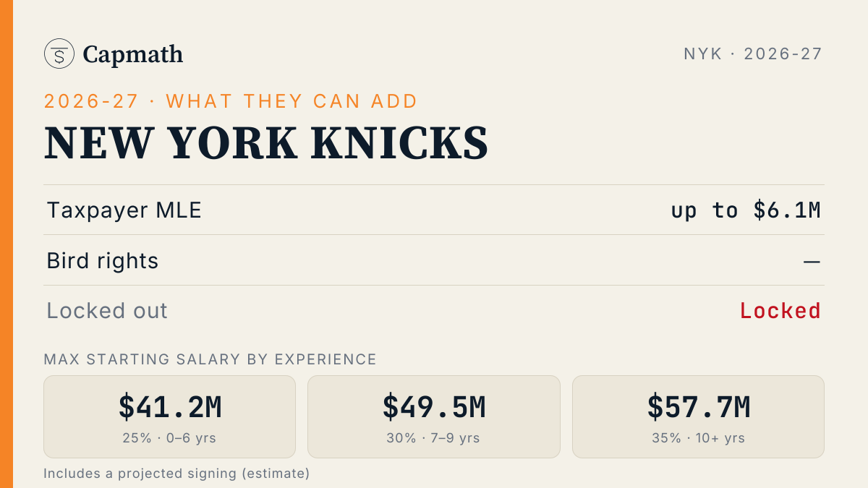Select the NYK · 2026-27 header label

point(753,53)
